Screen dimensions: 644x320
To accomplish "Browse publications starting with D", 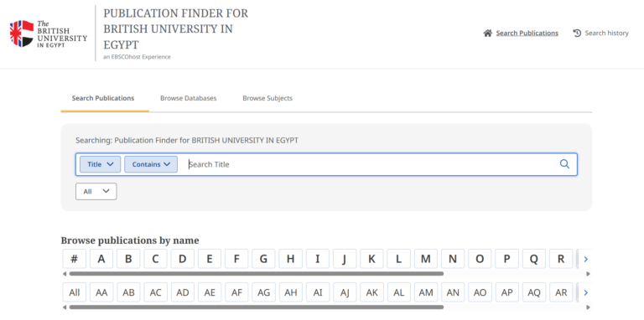I will tap(182, 259).
